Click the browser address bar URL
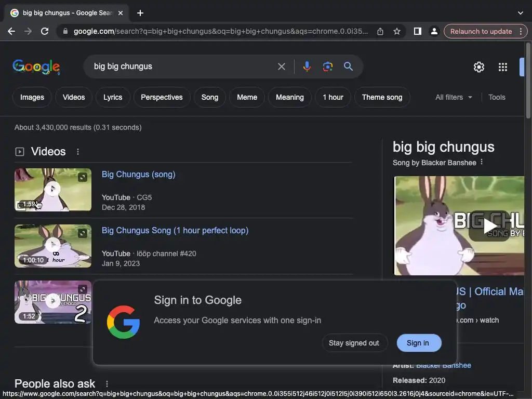Viewport: 532px width, 399px height. pos(220,31)
